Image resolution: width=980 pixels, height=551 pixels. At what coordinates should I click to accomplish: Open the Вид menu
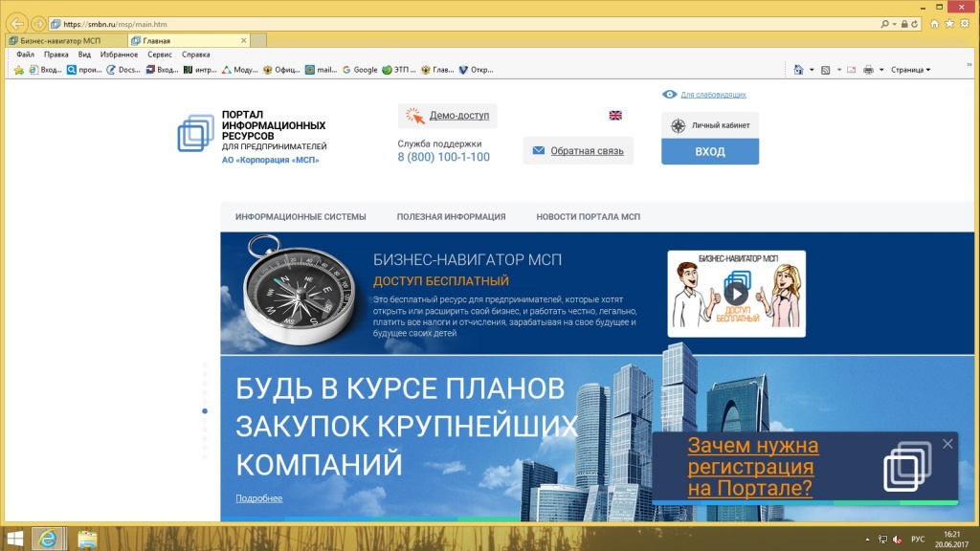[84, 55]
